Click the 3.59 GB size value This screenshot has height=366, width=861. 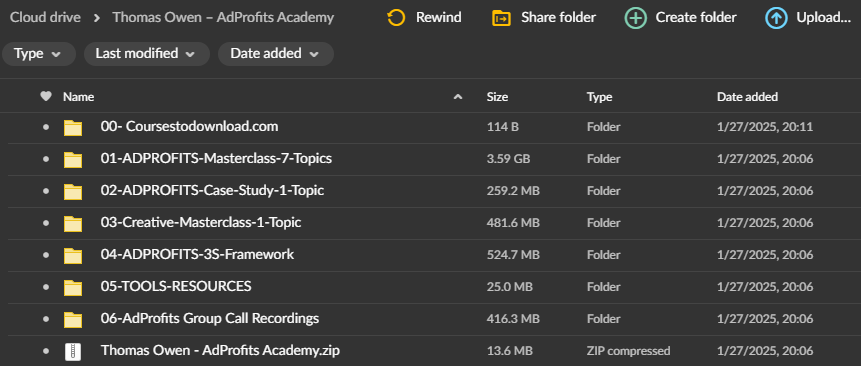point(508,159)
